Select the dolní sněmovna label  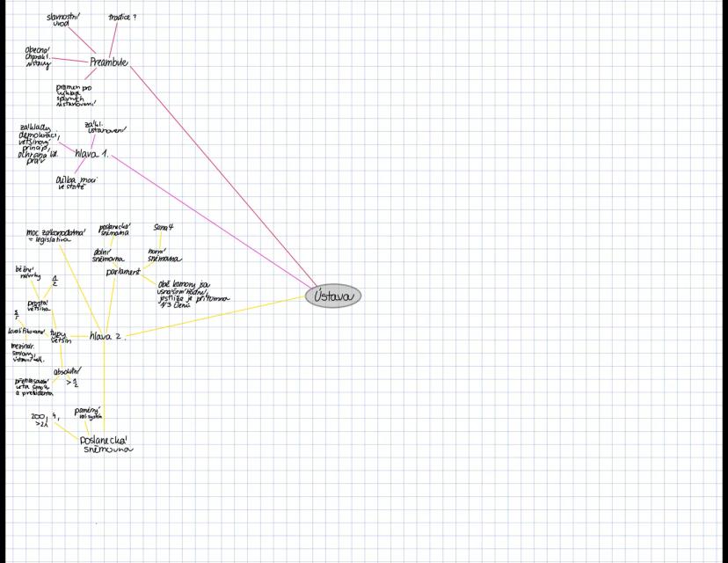tap(107, 255)
